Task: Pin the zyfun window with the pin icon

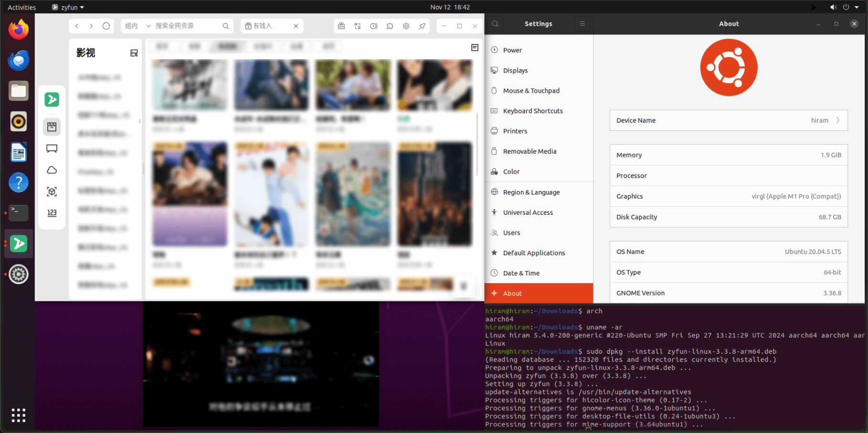Action: [423, 26]
